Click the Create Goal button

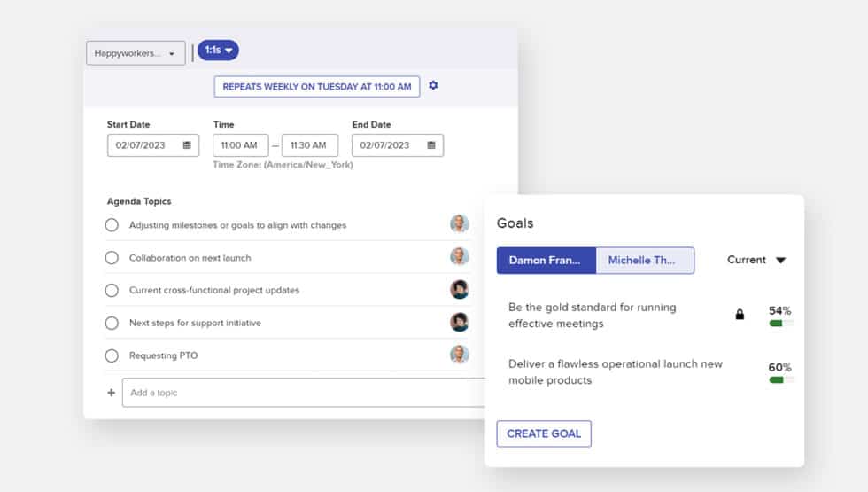544,433
